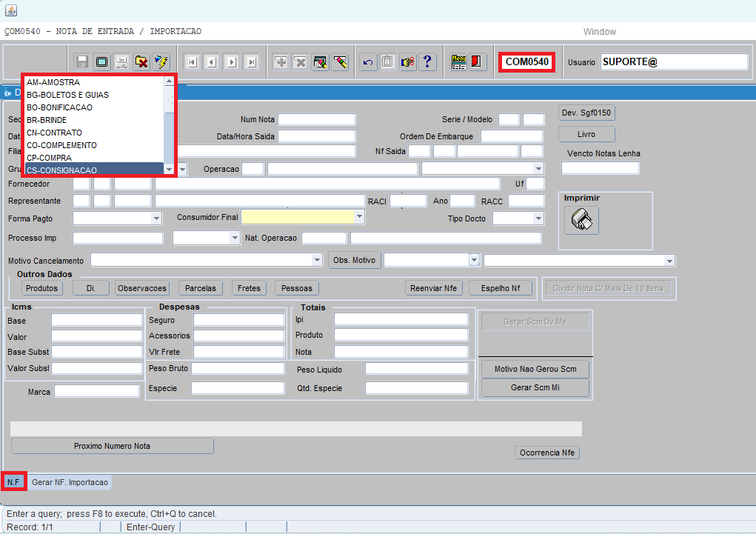Open the dropdown right of Processo Imp field

pyautogui.click(x=234, y=238)
